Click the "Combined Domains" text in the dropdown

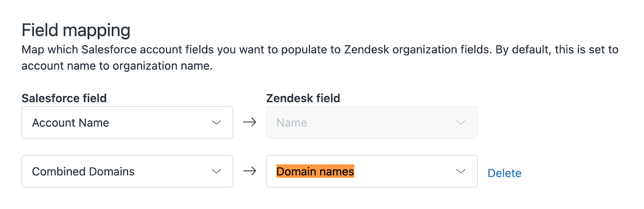coord(83,172)
